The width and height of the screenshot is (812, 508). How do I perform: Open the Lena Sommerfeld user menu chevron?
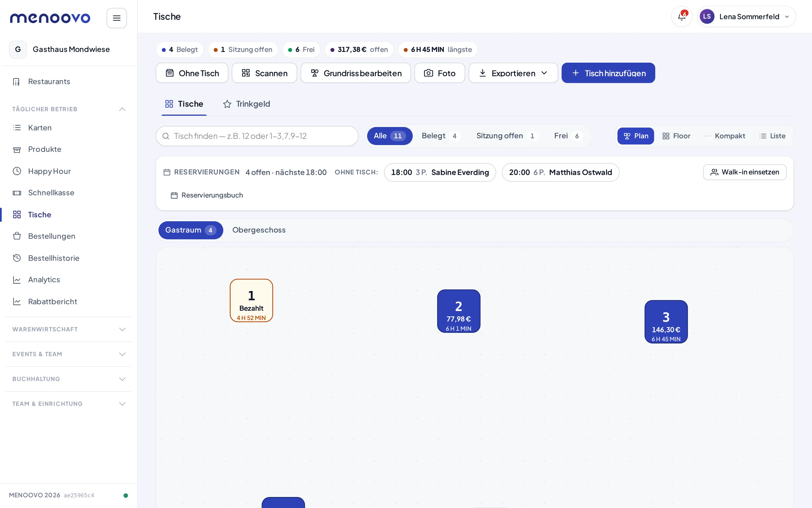(787, 17)
